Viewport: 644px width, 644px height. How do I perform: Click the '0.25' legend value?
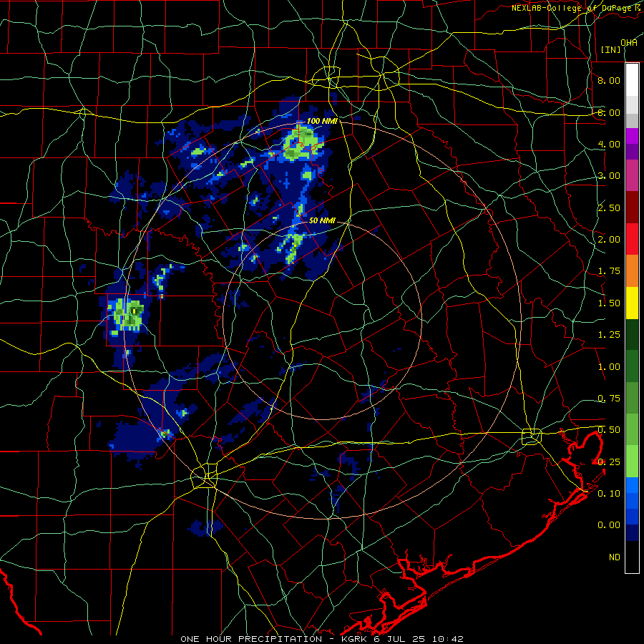pos(609,462)
